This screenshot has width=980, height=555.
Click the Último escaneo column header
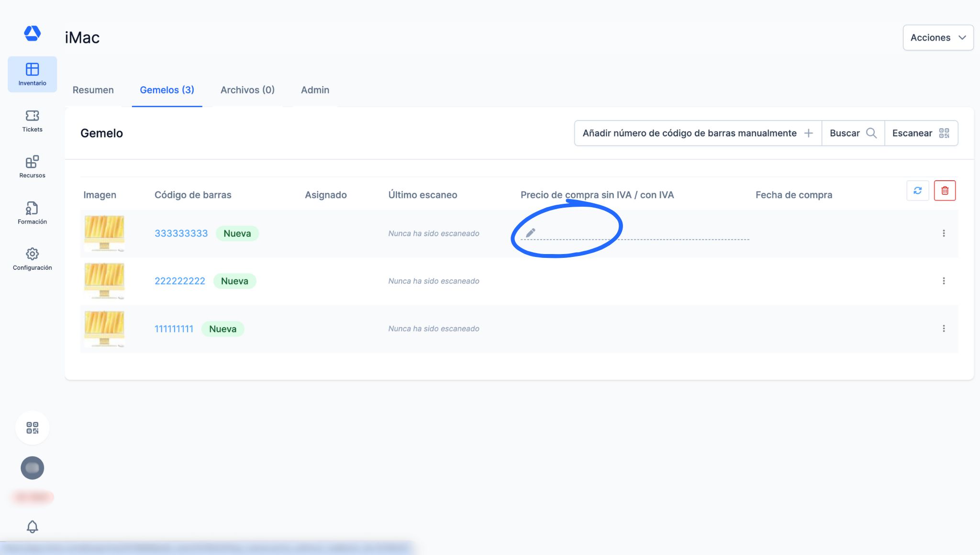pyautogui.click(x=423, y=195)
